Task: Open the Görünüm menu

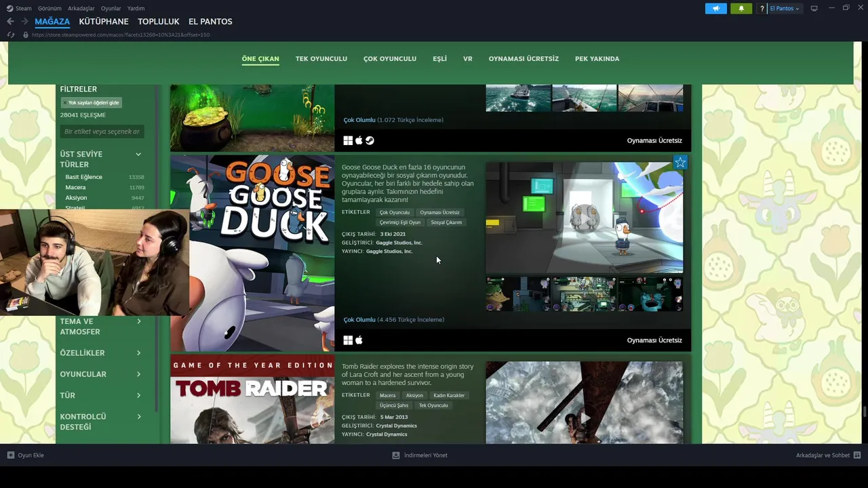Action: 50,8
